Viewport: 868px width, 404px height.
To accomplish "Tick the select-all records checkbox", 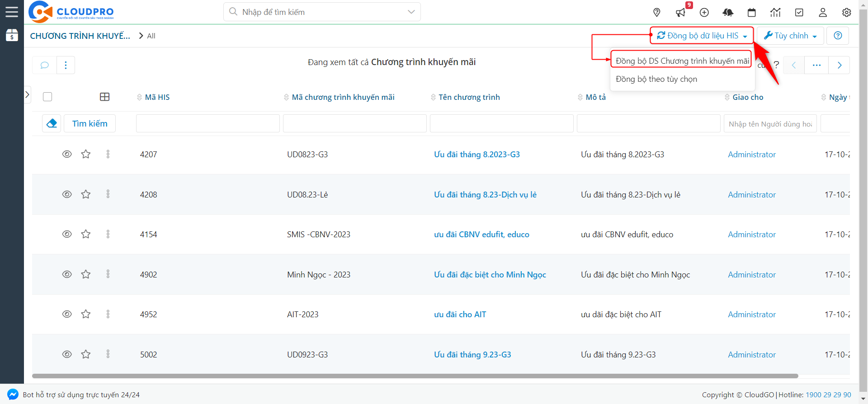I will tap(47, 97).
